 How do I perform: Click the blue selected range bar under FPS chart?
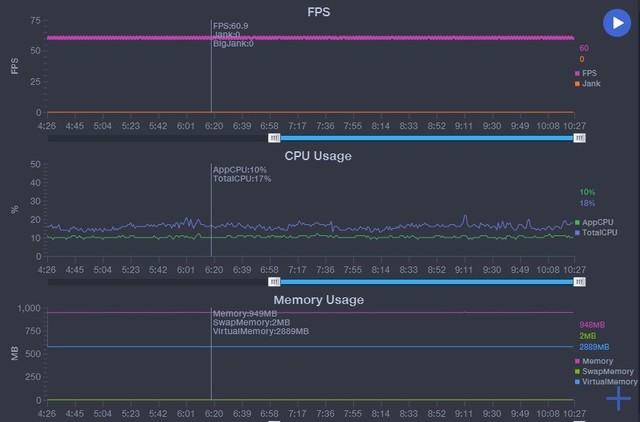pyautogui.click(x=427, y=138)
